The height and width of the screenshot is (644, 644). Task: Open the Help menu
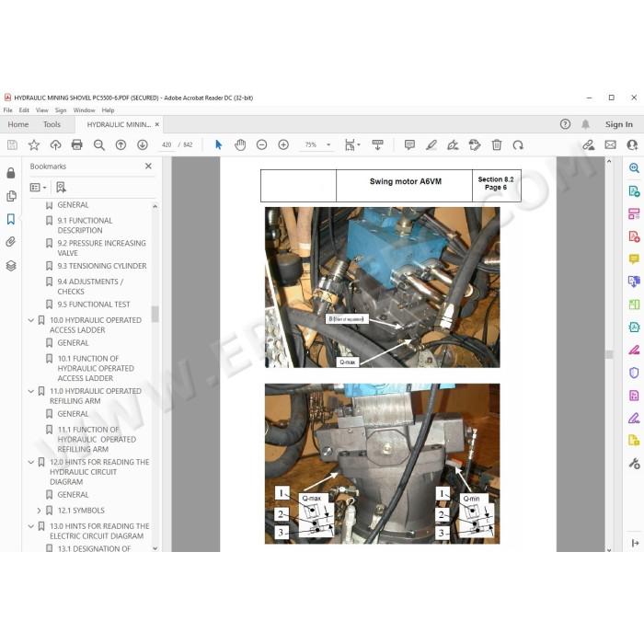coord(108,110)
